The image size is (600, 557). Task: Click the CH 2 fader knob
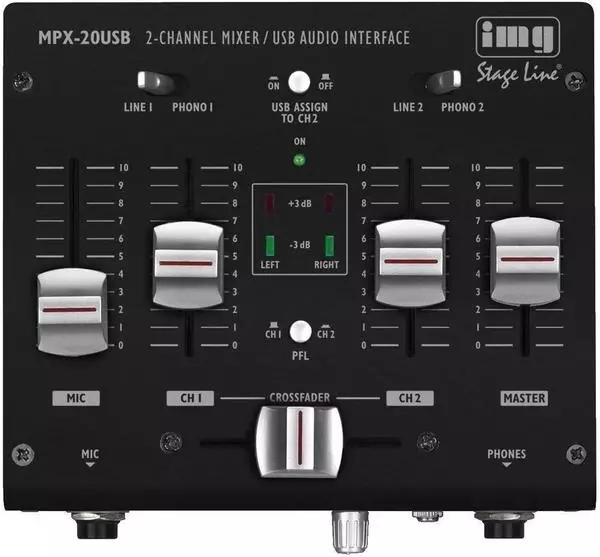coord(410,263)
